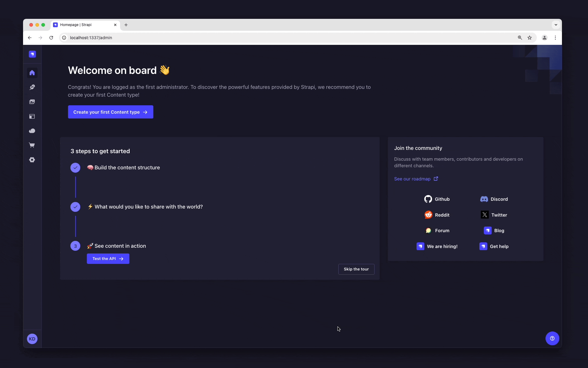
Task: Click Test the API button
Action: point(107,258)
